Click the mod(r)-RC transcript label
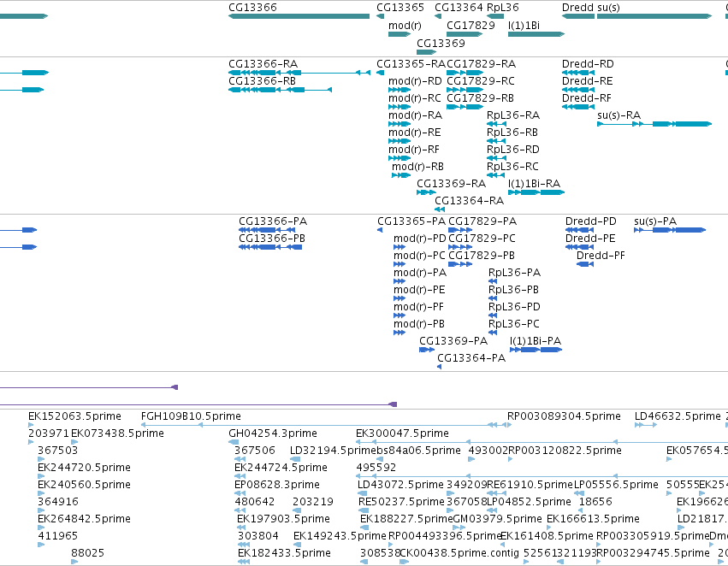Image resolution: width=728 pixels, height=566 pixels. tap(415, 98)
